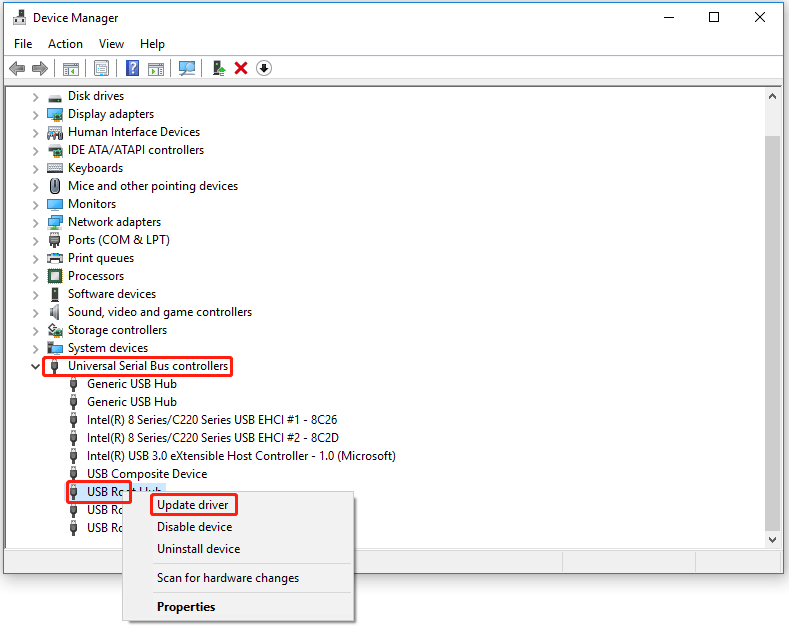Click the Storage controllers category icon

pyautogui.click(x=55, y=330)
